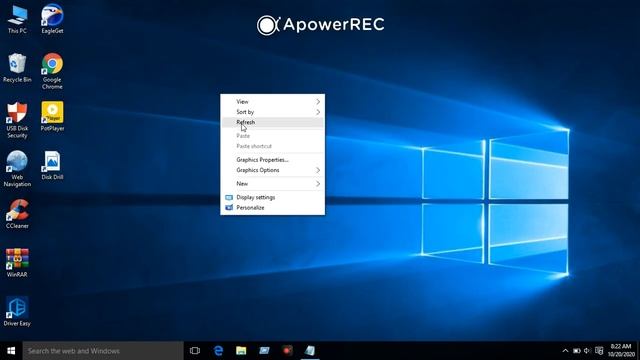The height and width of the screenshot is (360, 640).
Task: Open Graphics Properties... entry
Action: [273, 160]
